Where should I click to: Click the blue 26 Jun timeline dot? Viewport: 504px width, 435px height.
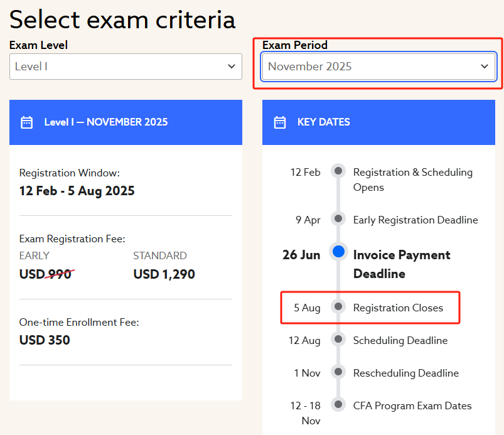coord(338,252)
